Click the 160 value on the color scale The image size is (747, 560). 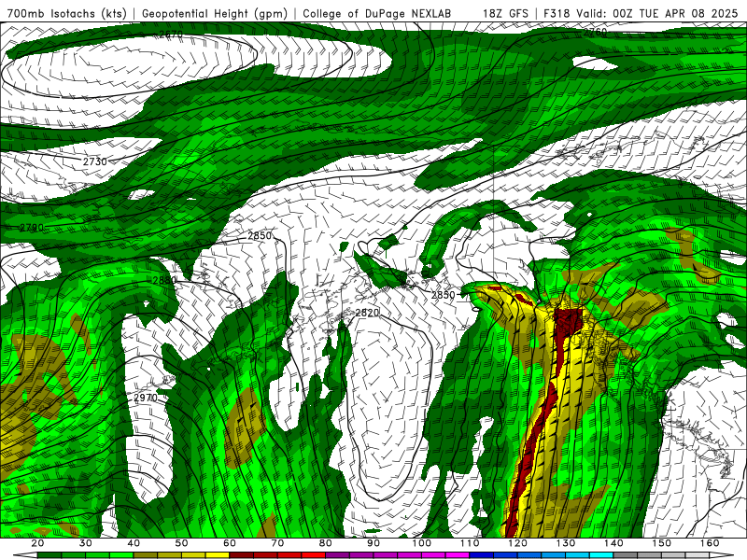[x=710, y=543]
